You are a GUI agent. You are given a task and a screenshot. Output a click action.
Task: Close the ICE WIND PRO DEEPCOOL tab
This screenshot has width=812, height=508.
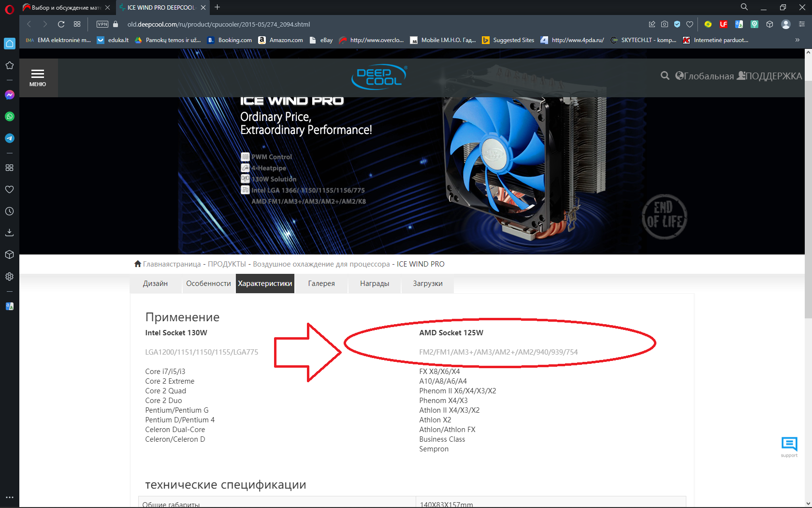203,8
